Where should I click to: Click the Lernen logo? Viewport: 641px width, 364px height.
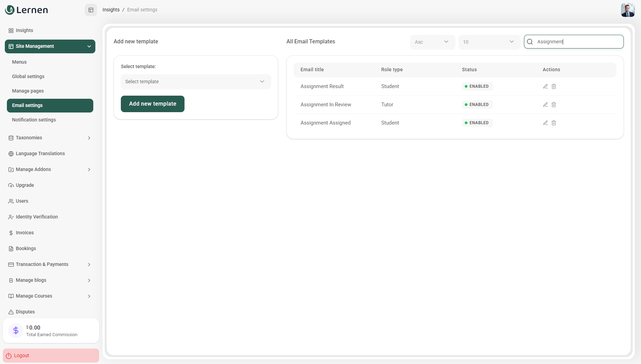coord(27,10)
